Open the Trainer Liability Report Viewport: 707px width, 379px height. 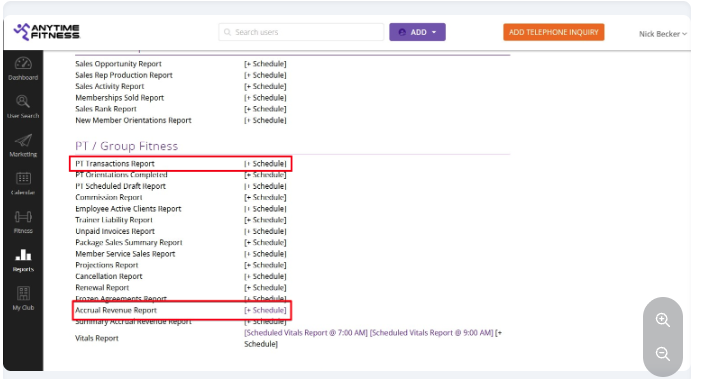pos(114,219)
